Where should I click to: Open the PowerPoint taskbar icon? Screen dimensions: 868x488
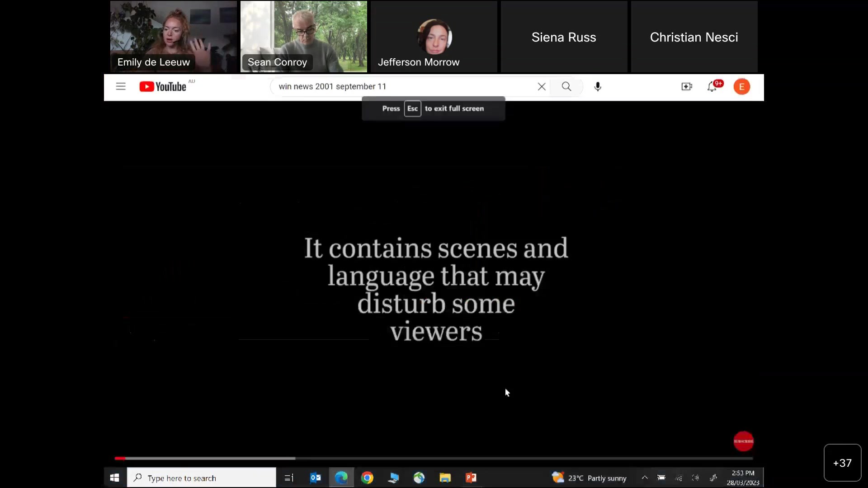click(471, 478)
